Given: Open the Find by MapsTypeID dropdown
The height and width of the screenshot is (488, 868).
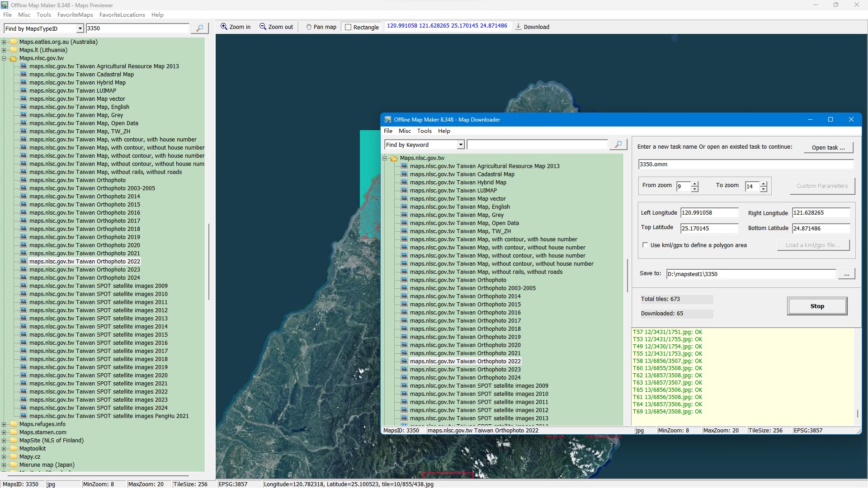Looking at the screenshot, I should tap(80, 28).
